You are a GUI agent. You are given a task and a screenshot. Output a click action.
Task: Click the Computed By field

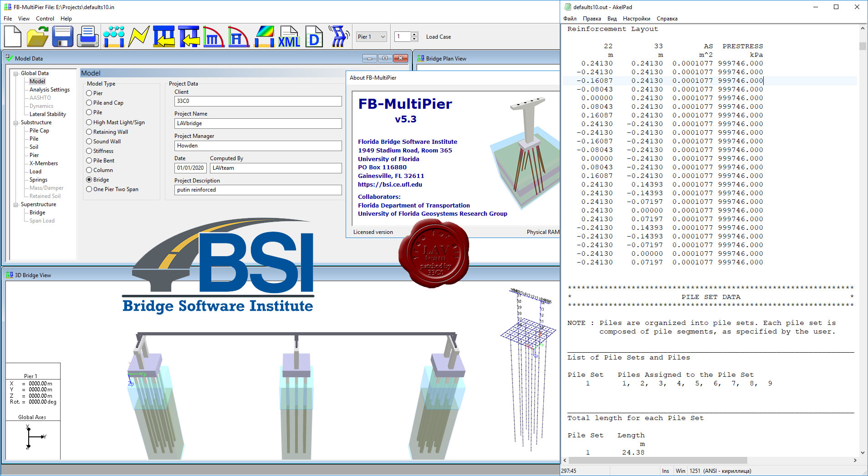click(276, 168)
